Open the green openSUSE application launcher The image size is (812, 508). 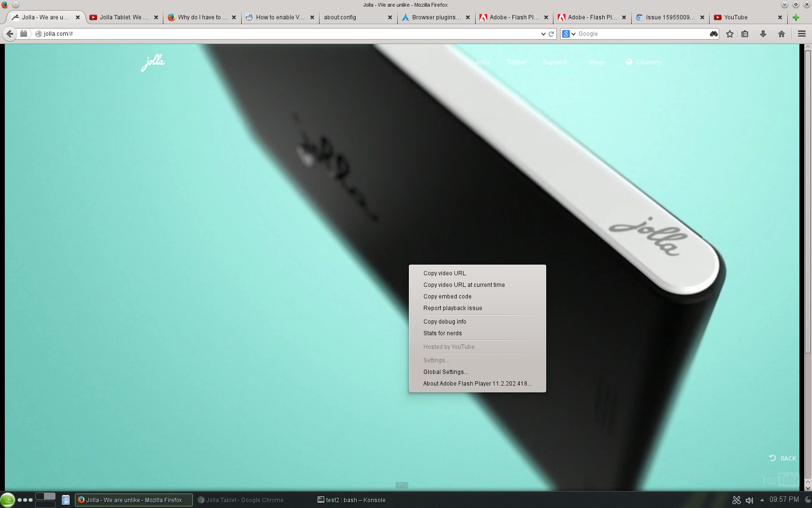point(7,500)
